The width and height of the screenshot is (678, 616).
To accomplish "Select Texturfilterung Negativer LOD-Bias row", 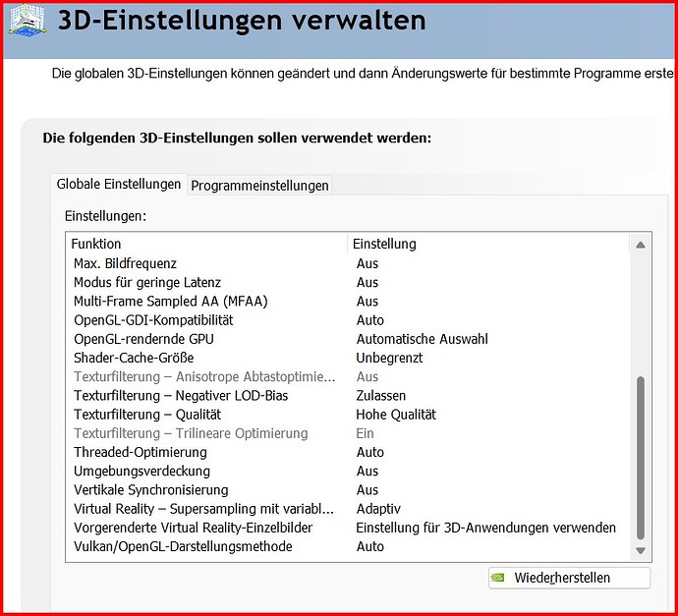I will [349, 396].
